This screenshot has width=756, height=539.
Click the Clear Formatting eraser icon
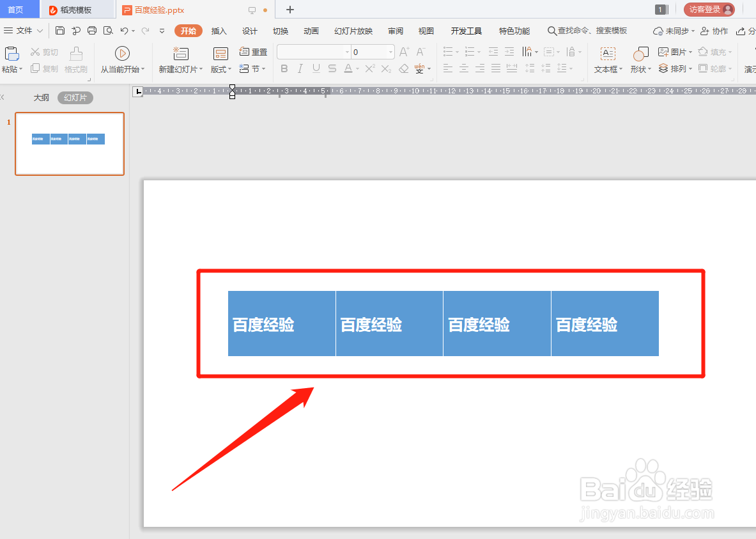[404, 68]
